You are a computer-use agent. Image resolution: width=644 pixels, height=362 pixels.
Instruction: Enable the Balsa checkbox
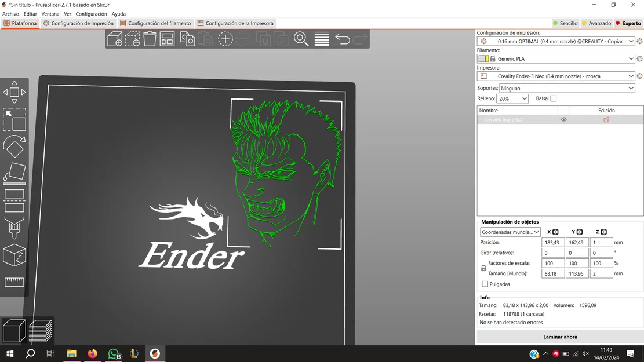[x=553, y=98]
